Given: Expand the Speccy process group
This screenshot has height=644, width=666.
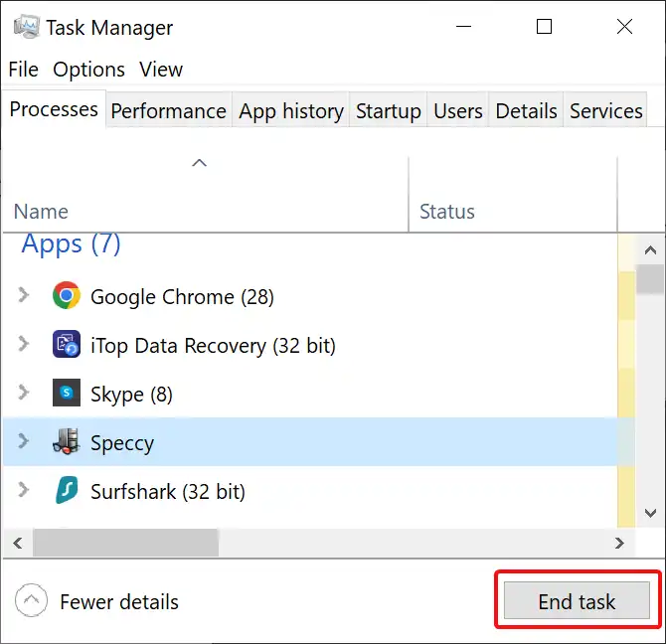Looking at the screenshot, I should (24, 441).
